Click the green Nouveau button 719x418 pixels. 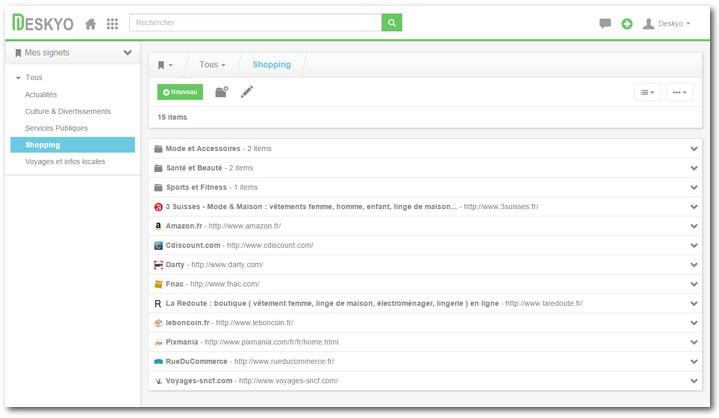pyautogui.click(x=180, y=92)
